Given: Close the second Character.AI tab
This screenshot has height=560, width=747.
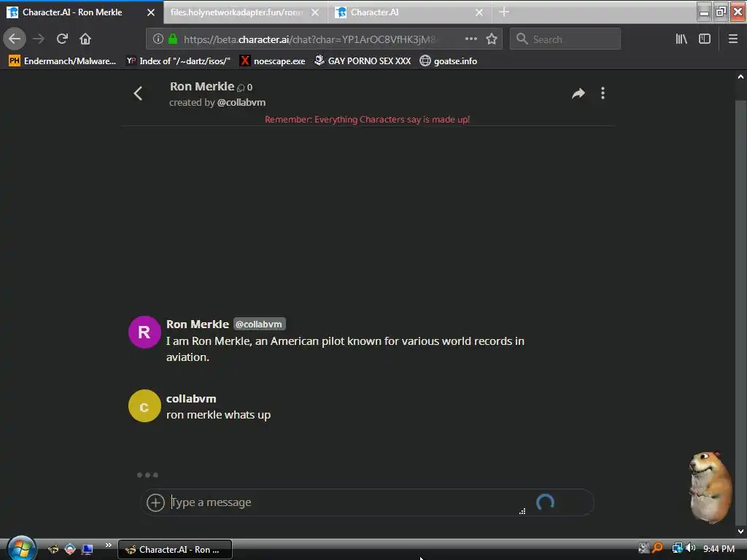Looking at the screenshot, I should (x=479, y=12).
